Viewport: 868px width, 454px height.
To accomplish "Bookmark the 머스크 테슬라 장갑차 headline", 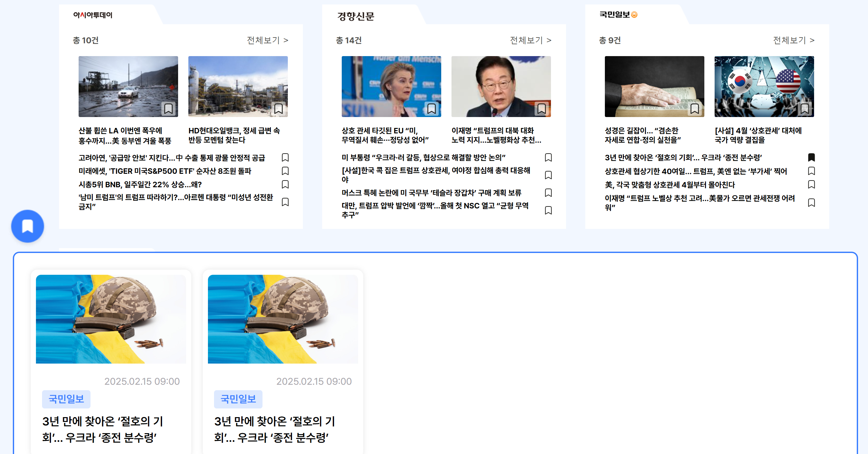I will click(548, 192).
